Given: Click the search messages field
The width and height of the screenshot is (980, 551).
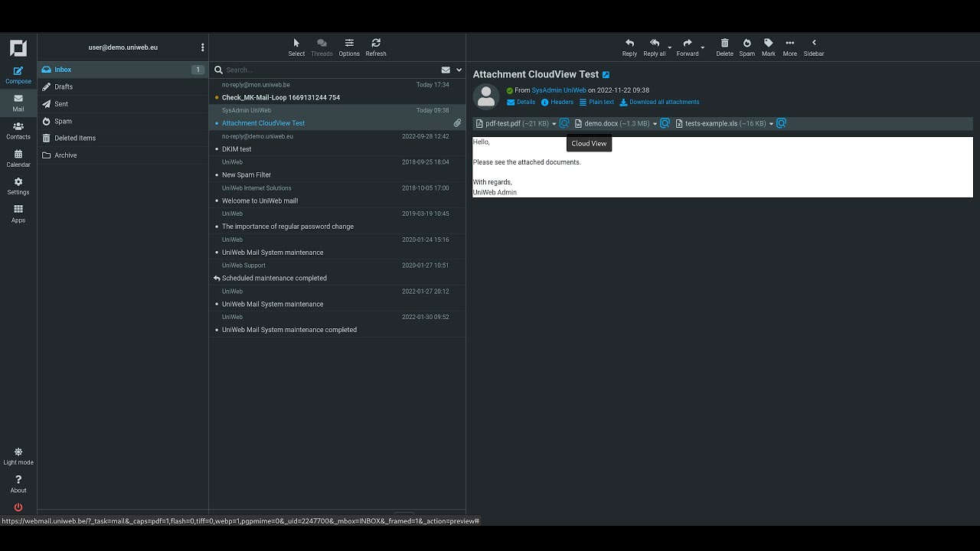Looking at the screenshot, I should pos(331,70).
